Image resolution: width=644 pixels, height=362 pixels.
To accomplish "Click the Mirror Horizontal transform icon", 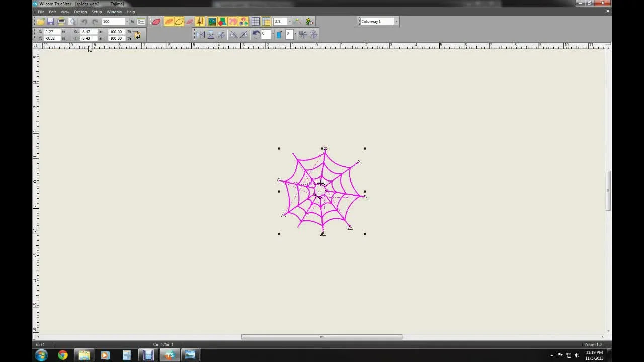I will 201,34.
